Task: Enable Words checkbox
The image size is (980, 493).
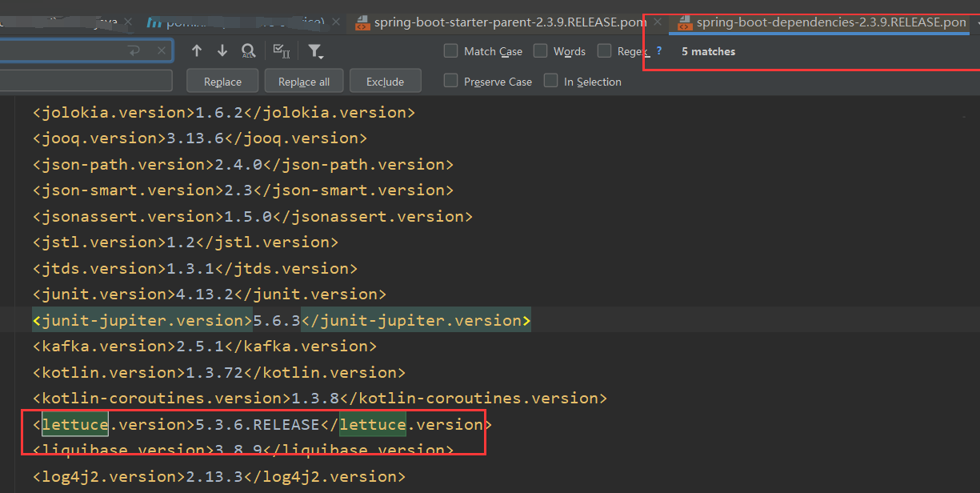Action: coord(540,50)
